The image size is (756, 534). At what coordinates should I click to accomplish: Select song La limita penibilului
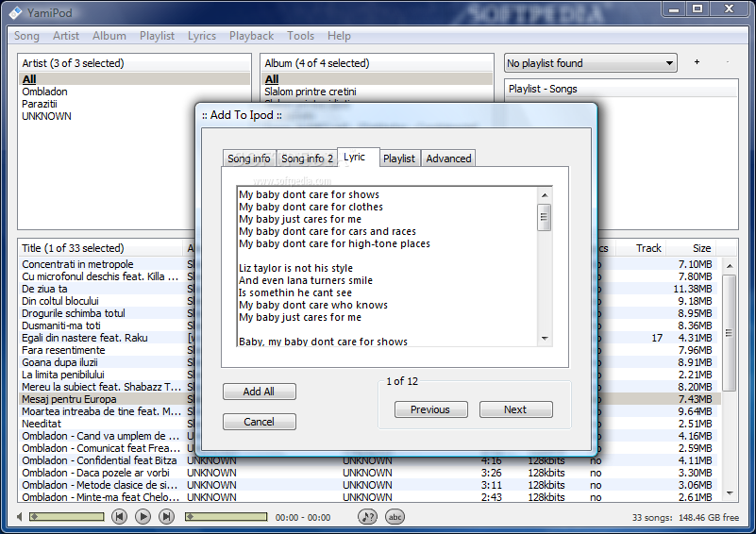tap(62, 375)
